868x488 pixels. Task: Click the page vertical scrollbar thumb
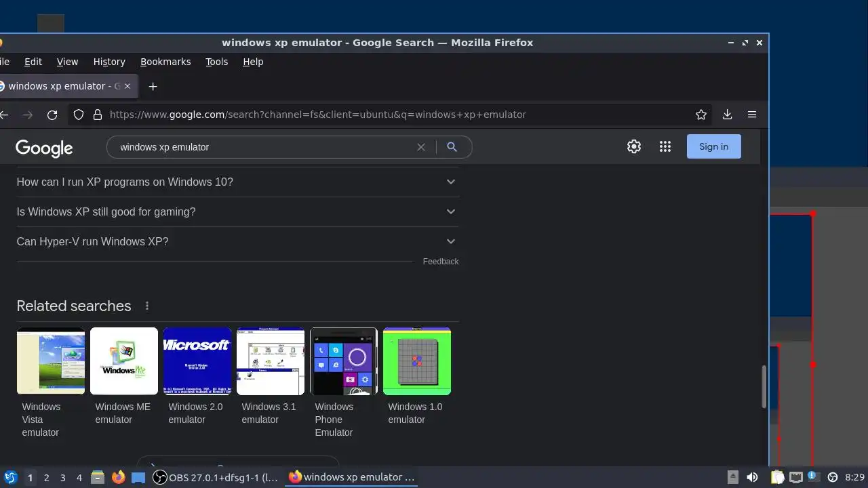coord(764,386)
